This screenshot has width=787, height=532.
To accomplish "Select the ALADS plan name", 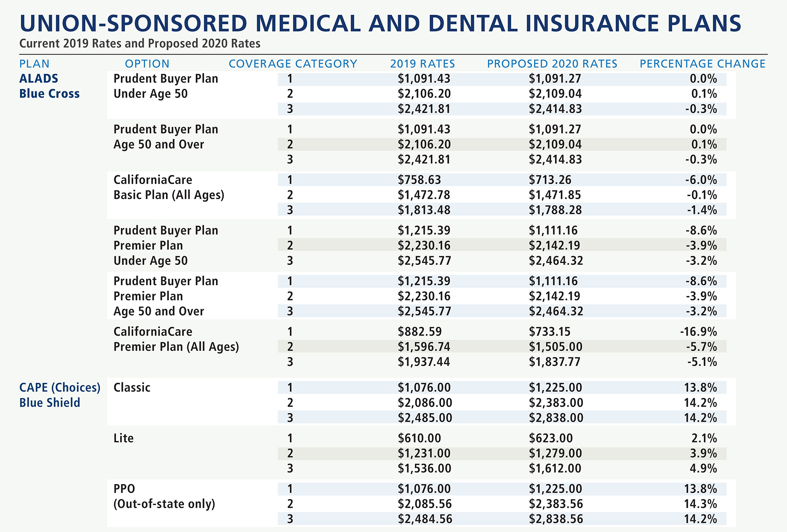I will [x=39, y=79].
